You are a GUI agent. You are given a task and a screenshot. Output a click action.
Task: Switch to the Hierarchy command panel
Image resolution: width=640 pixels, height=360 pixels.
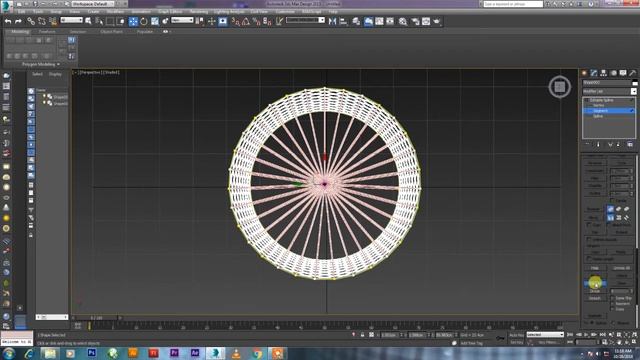603,73
